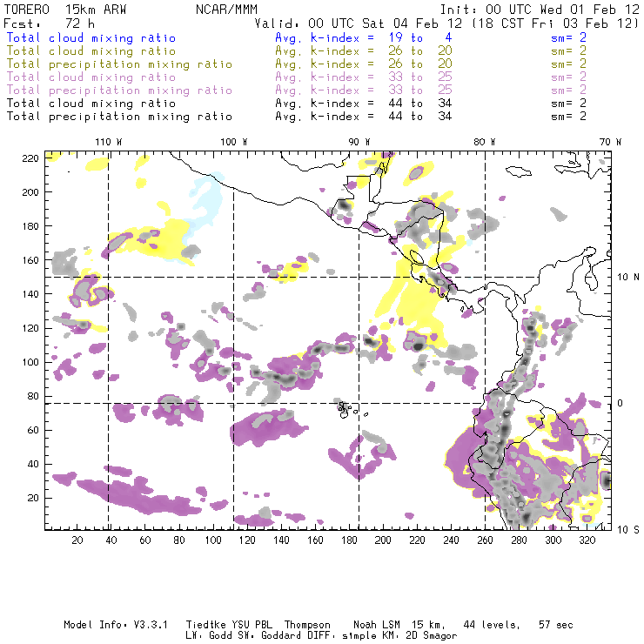644x644 pixels.
Task: Select the y-axis tick label "120"
Action: tap(30, 328)
